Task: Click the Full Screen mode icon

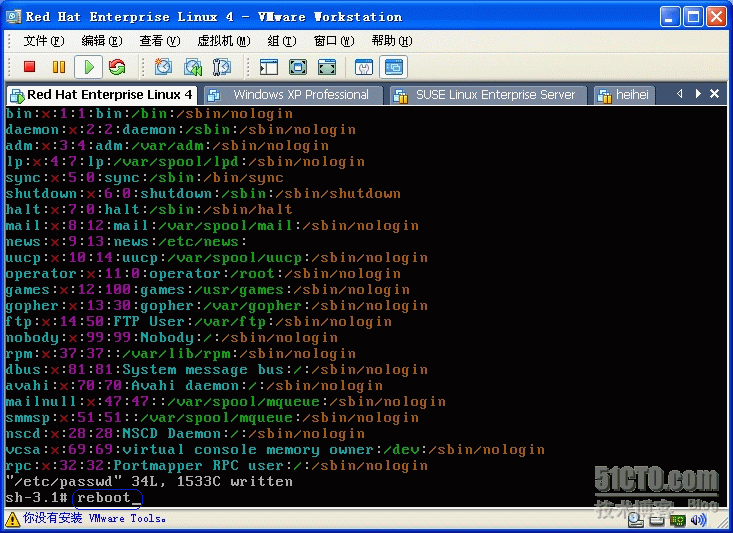Action: point(327,67)
